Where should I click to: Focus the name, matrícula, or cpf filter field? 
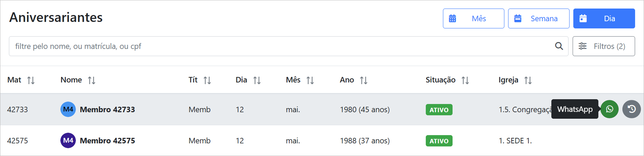tap(281, 46)
